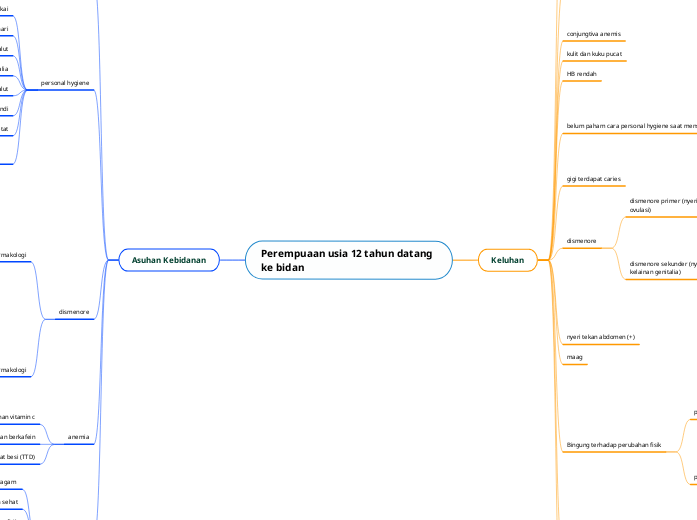Click the 'dismenore sekunder' child node
Viewport: 697px width, 520px height.
[x=662, y=267]
